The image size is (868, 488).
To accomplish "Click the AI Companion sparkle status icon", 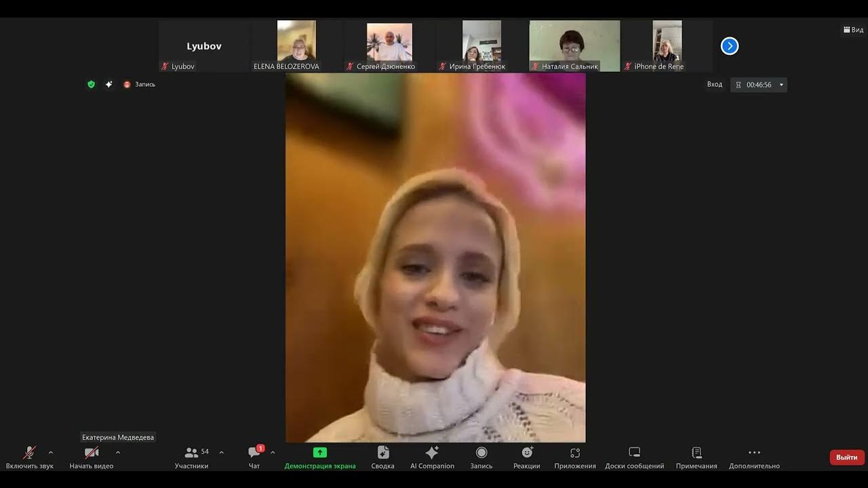I will click(x=108, y=85).
